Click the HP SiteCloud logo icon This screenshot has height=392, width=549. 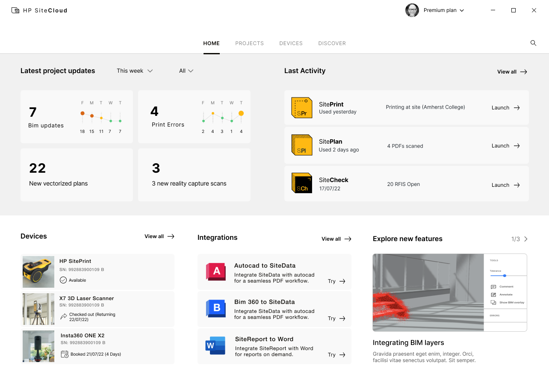tap(15, 10)
